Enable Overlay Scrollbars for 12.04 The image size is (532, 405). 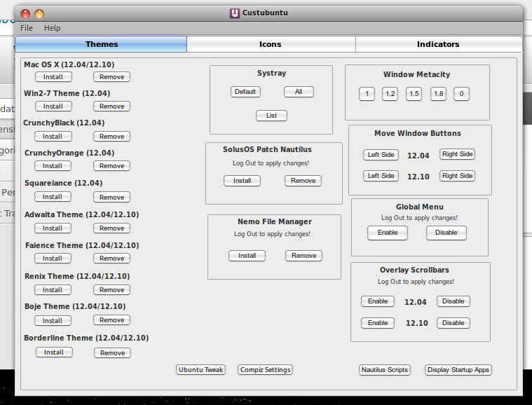point(378,301)
